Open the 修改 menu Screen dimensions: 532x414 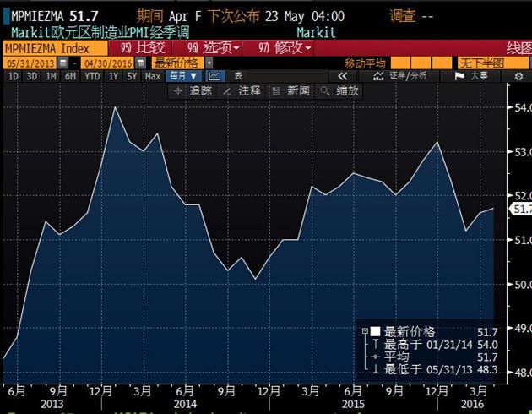(x=285, y=47)
